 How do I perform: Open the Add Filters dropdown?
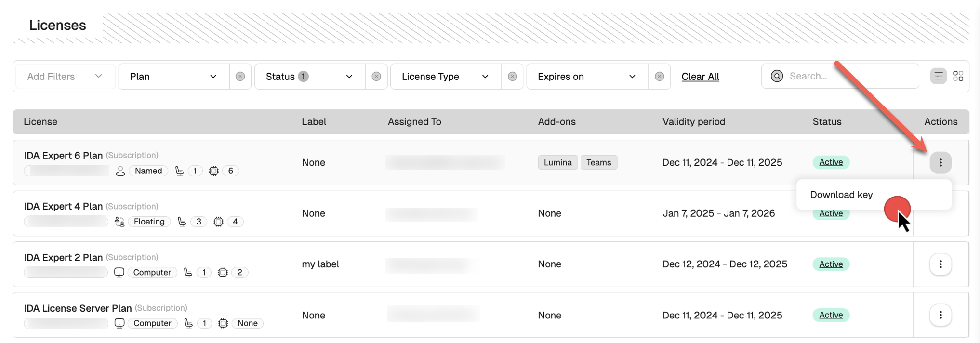(65, 77)
